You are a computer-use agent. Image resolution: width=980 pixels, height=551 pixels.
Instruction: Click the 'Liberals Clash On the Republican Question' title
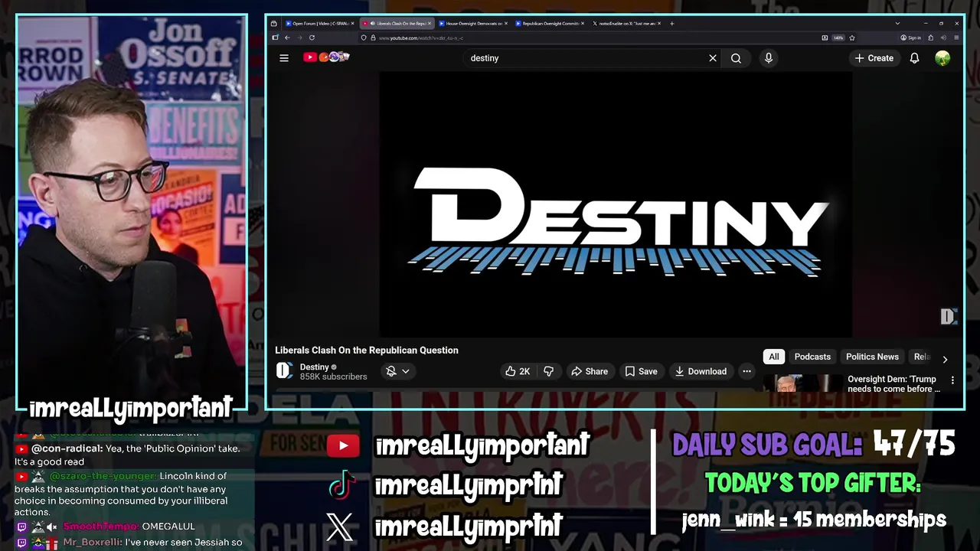click(367, 350)
